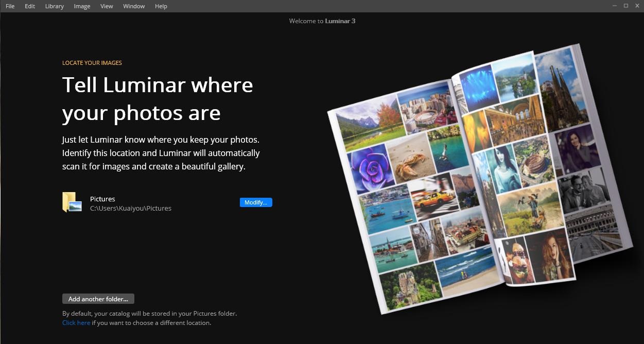Open the View menu

107,6
